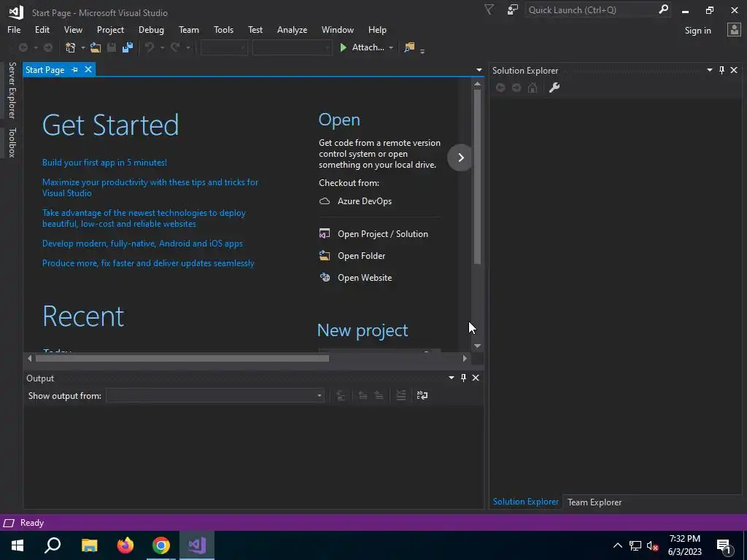Open Solution Explorer window position dropdown
The height and width of the screenshot is (560, 747).
[x=709, y=70]
